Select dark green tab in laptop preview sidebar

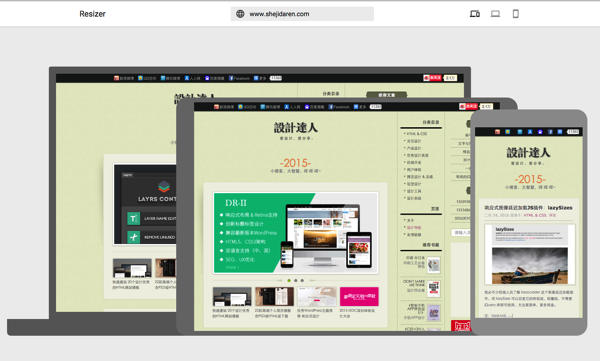click(386, 95)
